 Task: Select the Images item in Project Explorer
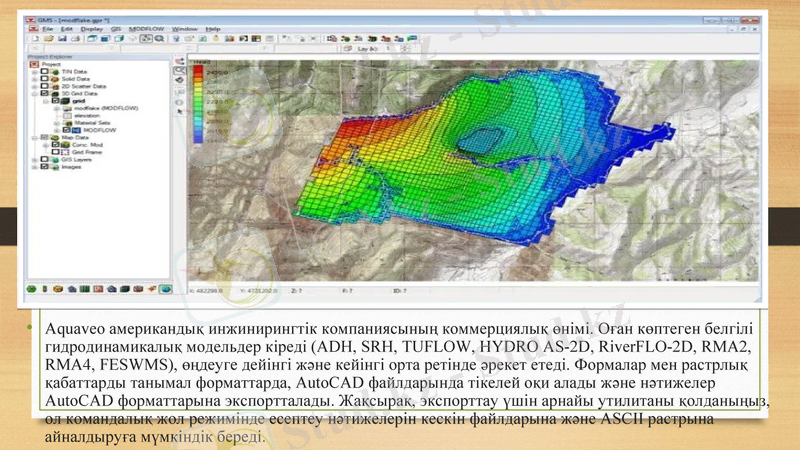[x=71, y=167]
